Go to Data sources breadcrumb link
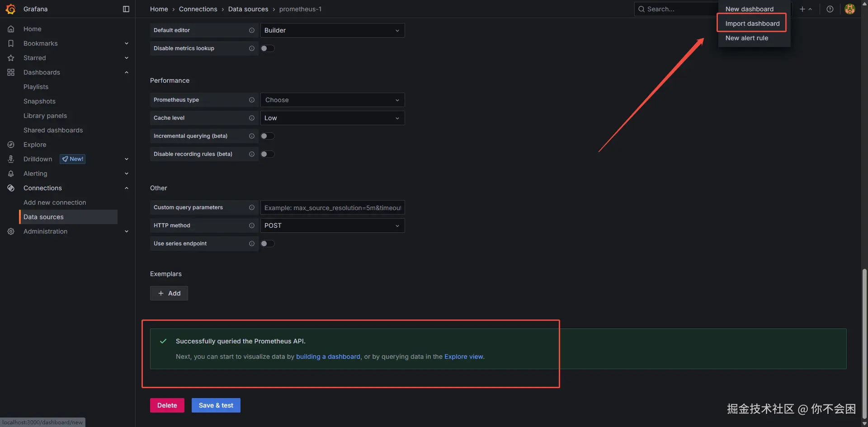This screenshot has width=868, height=427. point(248,9)
